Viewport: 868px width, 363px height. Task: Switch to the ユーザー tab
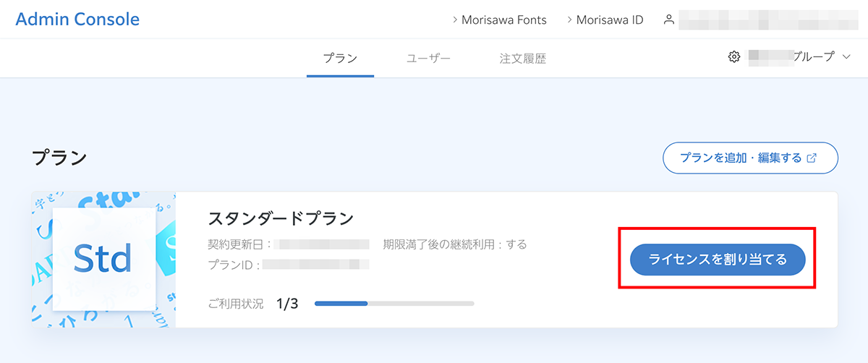click(428, 58)
